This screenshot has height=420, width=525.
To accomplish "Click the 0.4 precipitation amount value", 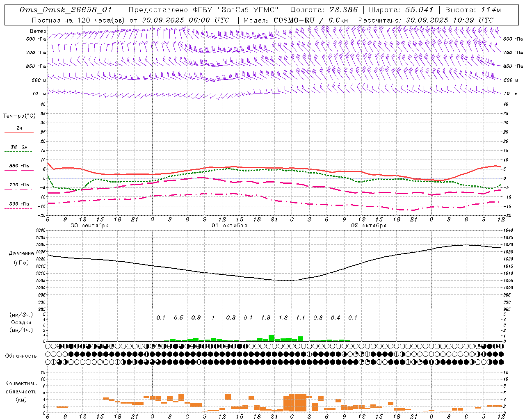I will click(336, 317).
